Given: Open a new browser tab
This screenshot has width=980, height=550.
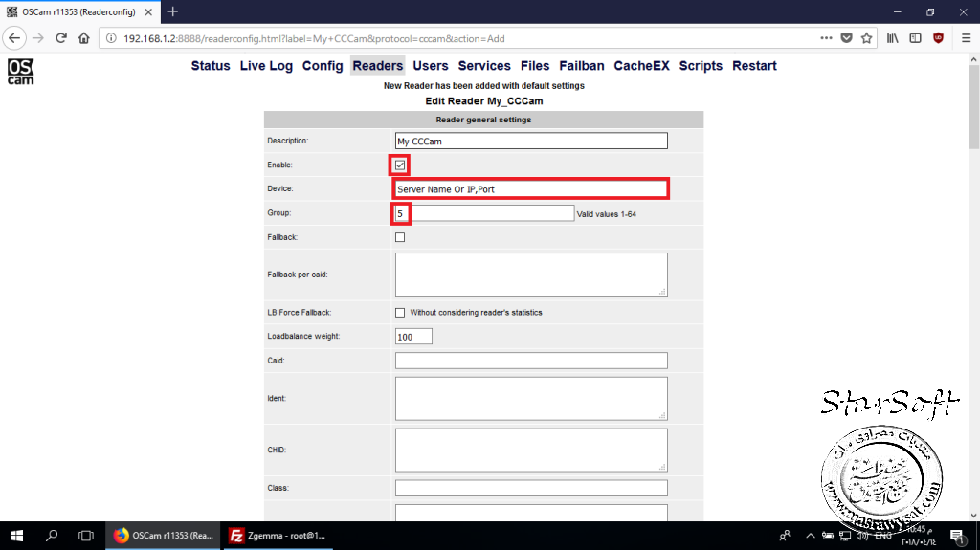Looking at the screenshot, I should pyautogui.click(x=173, y=11).
